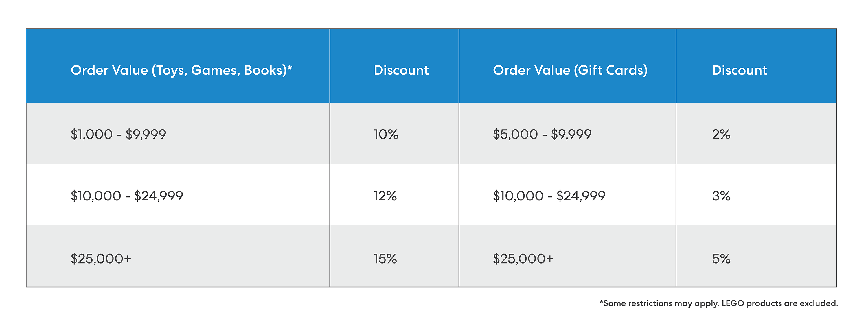Click the asterisk after "Books)" in header

tap(290, 67)
